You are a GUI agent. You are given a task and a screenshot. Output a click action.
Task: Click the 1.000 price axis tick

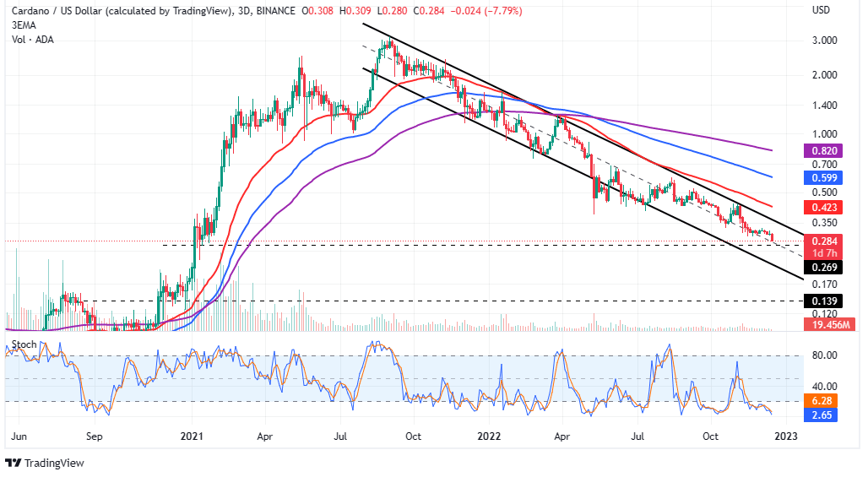824,134
